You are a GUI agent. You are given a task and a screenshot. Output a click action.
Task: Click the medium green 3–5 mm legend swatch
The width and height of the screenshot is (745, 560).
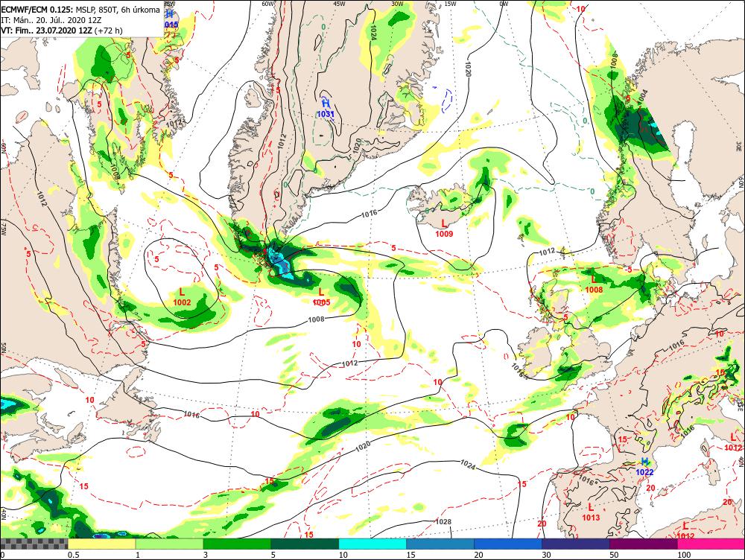(x=237, y=544)
